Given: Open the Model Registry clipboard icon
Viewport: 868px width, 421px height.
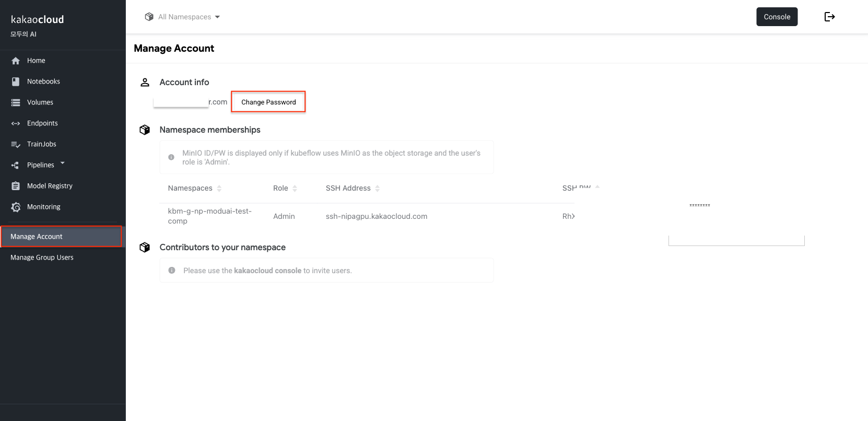Looking at the screenshot, I should (x=16, y=186).
